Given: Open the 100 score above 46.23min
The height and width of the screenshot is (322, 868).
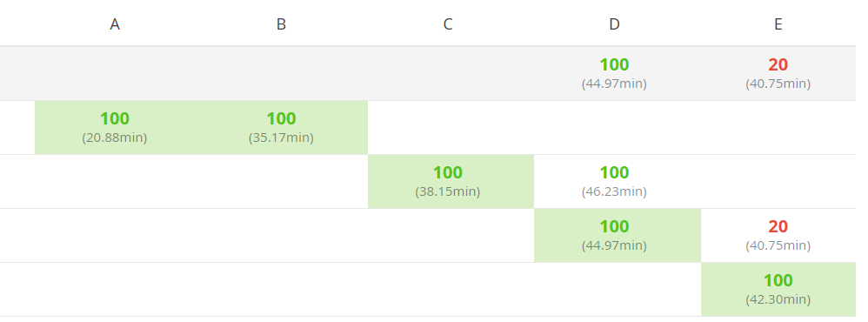Looking at the screenshot, I should [x=614, y=172].
